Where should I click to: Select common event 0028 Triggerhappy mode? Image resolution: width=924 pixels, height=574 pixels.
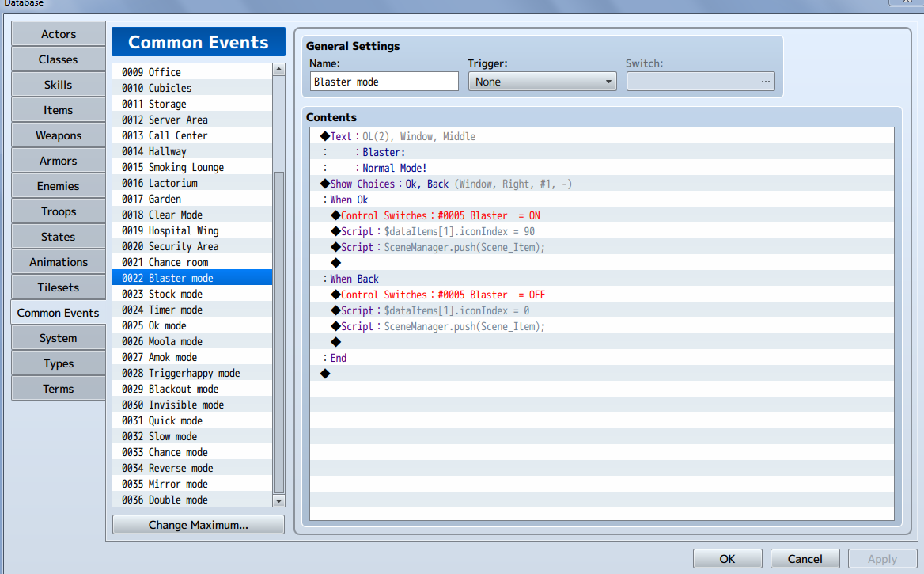click(x=192, y=374)
